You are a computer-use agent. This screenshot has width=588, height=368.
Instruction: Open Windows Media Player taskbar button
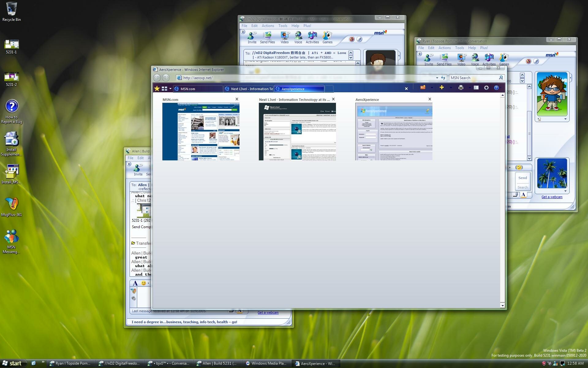click(x=266, y=363)
